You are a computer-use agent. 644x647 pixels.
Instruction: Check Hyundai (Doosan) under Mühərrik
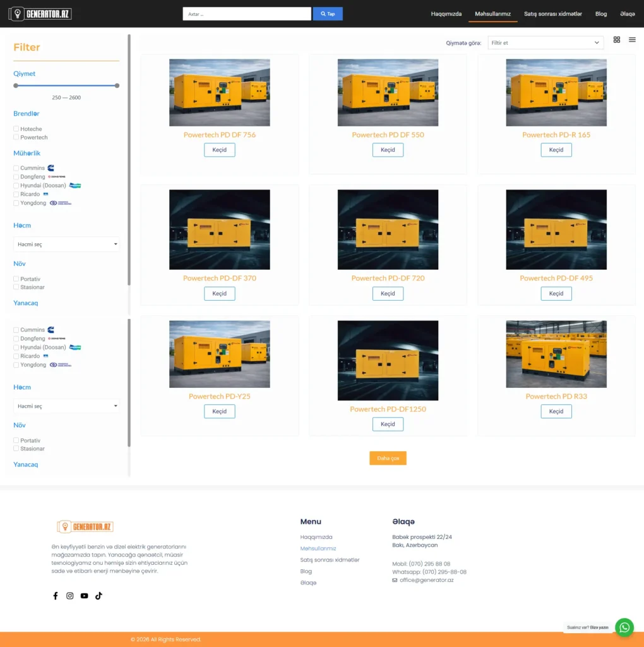click(16, 185)
